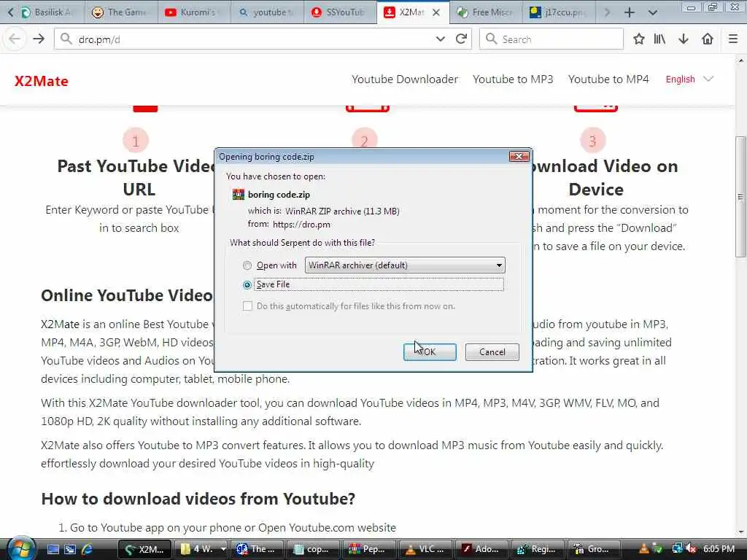The width and height of the screenshot is (747, 560).
Task: Switch to the SSYouTube tab
Action: tap(339, 12)
